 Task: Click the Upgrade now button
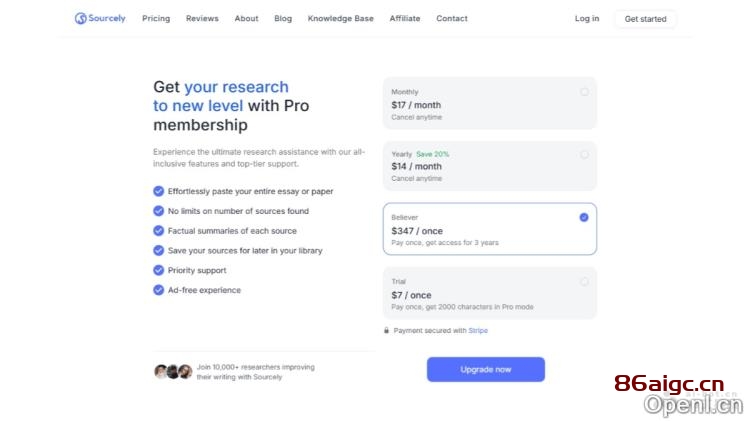coord(485,369)
